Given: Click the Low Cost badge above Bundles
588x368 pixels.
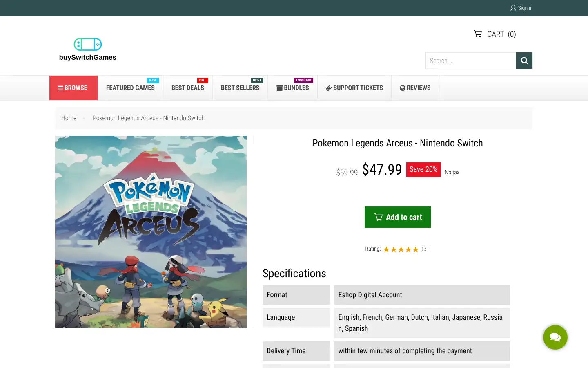Looking at the screenshot, I should pos(303,80).
